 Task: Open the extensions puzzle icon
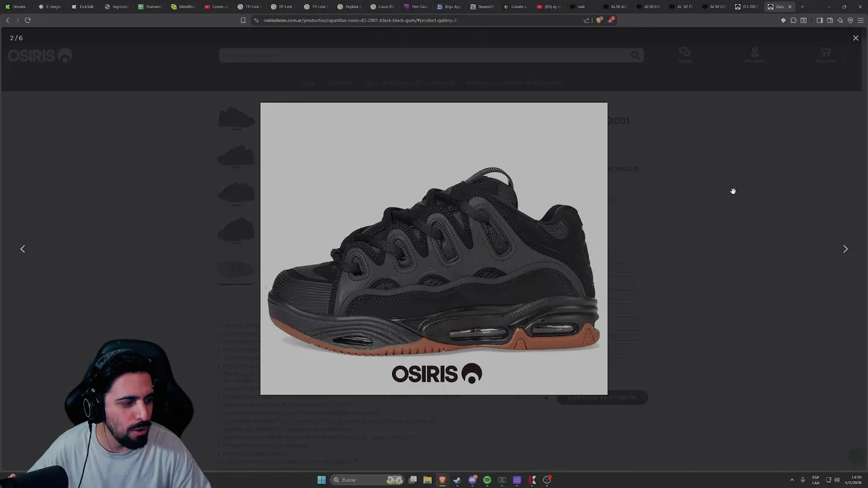(x=793, y=20)
